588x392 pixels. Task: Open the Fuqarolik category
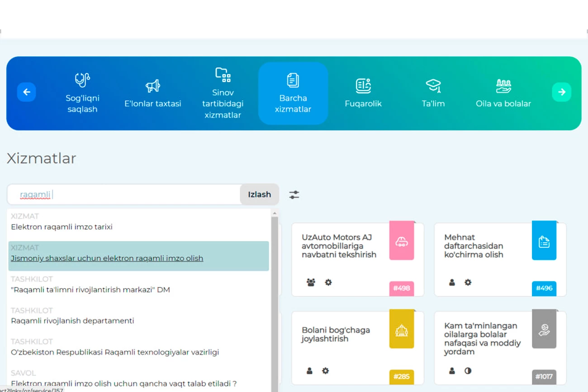click(x=363, y=93)
